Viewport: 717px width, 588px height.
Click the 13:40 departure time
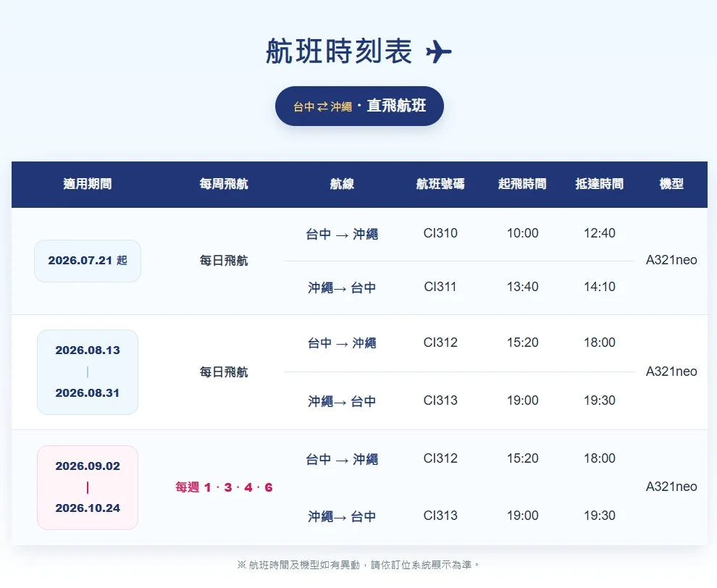click(x=523, y=287)
